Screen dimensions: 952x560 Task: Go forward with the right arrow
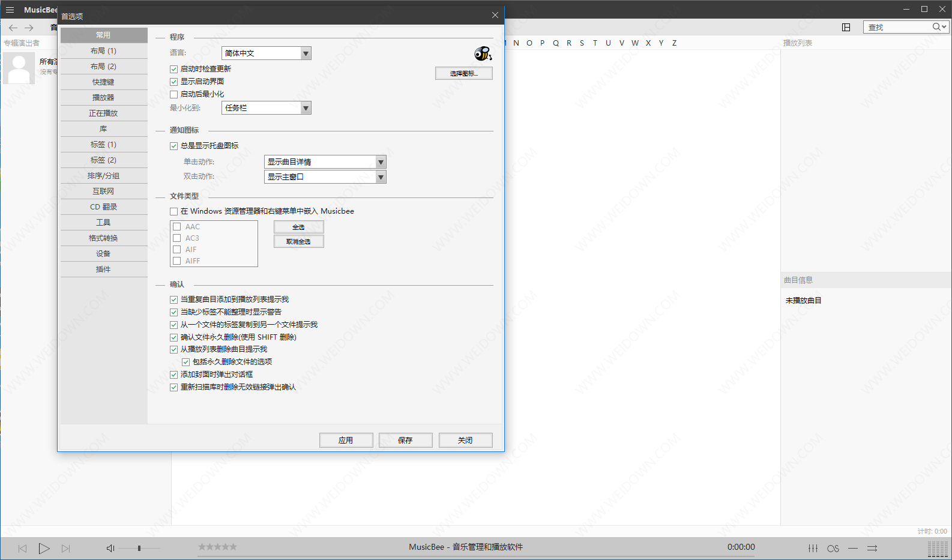[29, 28]
